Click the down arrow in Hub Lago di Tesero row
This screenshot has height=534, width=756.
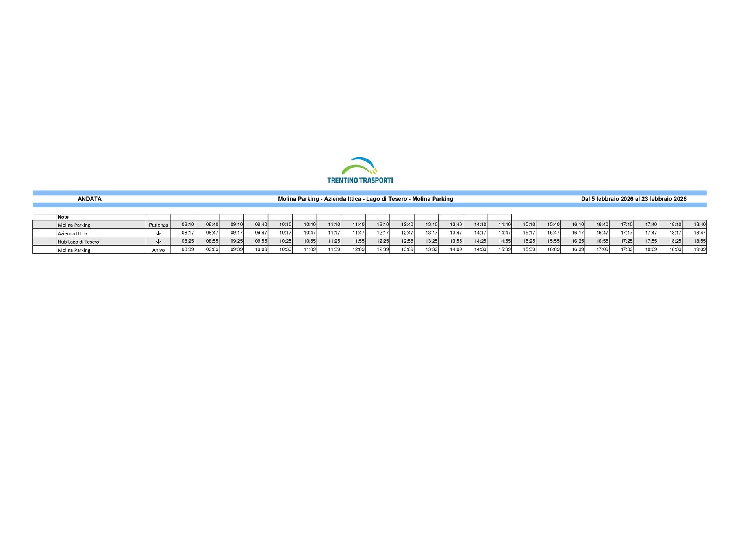pos(158,241)
